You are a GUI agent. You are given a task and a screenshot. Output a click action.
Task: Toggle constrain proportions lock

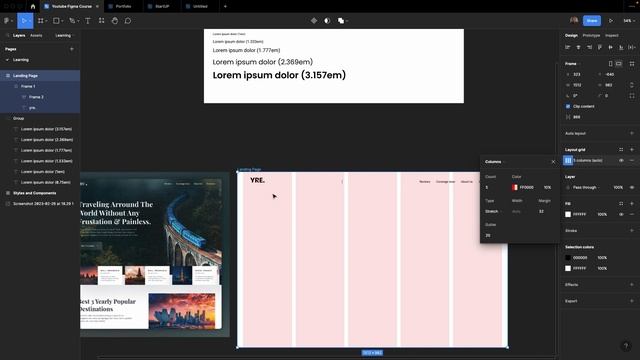pyautogui.click(x=632, y=85)
